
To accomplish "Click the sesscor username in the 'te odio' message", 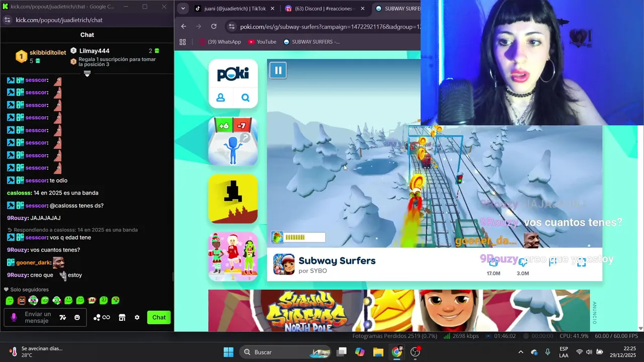I will pos(37,180).
